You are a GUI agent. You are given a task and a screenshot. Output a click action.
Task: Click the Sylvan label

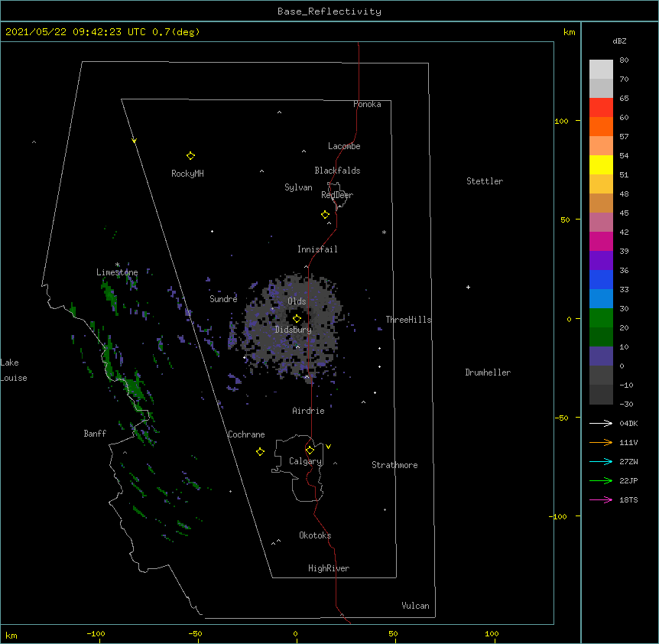(x=298, y=187)
